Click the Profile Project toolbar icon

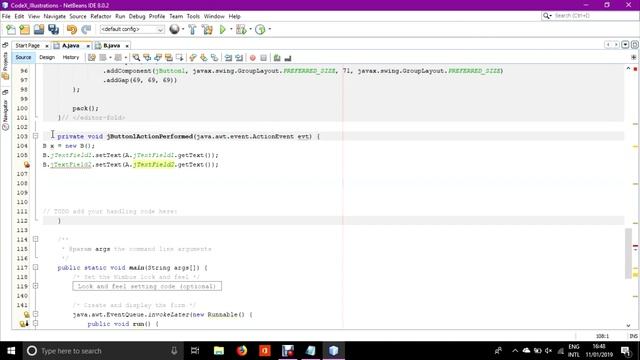tap(260, 29)
